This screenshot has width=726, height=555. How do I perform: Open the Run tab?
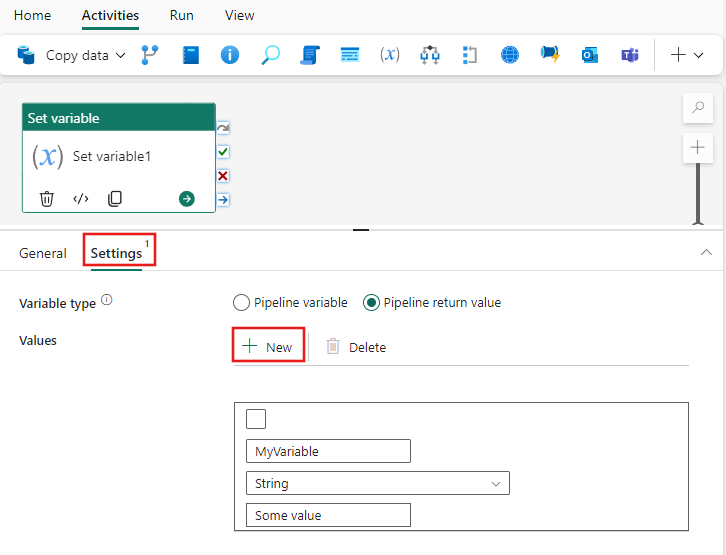182,15
